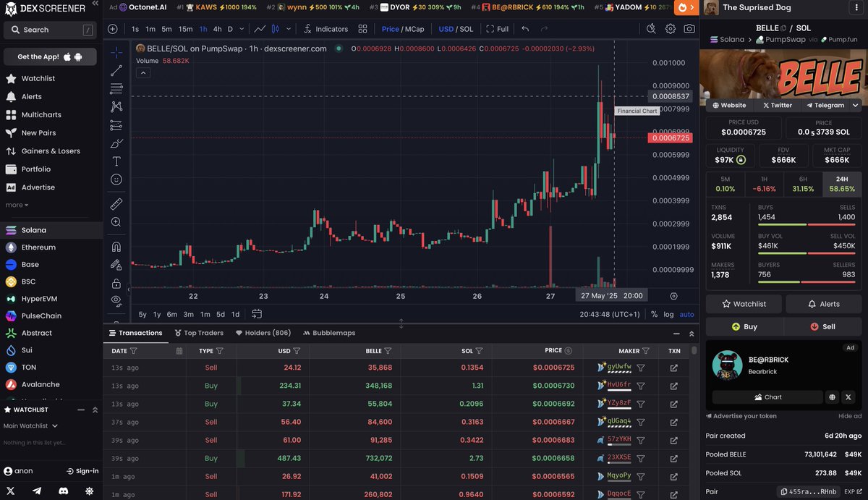868x500 pixels.
Task: Select the brush drawing tool
Action: coord(116,143)
